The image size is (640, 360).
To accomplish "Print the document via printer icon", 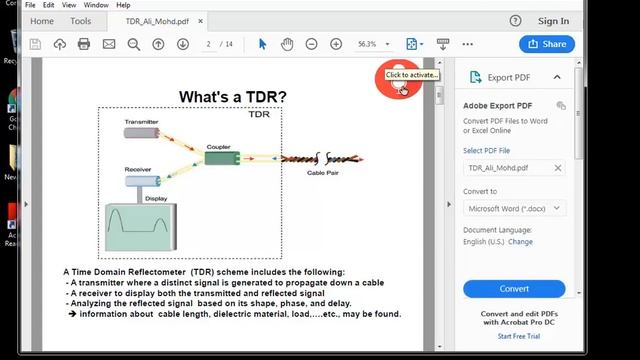I will coord(84,44).
